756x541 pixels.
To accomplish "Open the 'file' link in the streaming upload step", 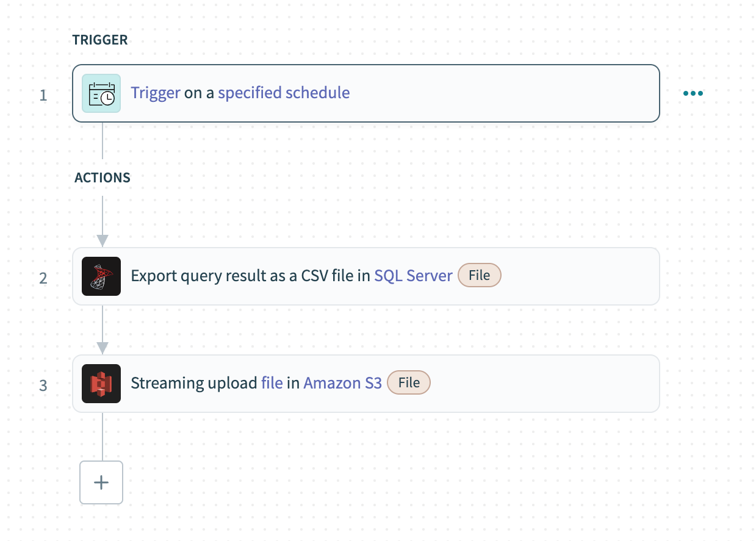I will pos(271,383).
